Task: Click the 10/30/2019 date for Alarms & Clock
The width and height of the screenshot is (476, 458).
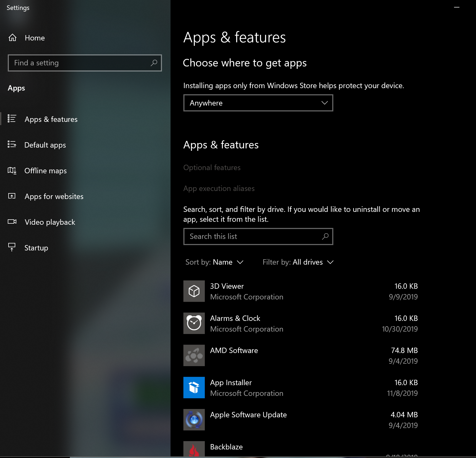Action: pos(400,329)
